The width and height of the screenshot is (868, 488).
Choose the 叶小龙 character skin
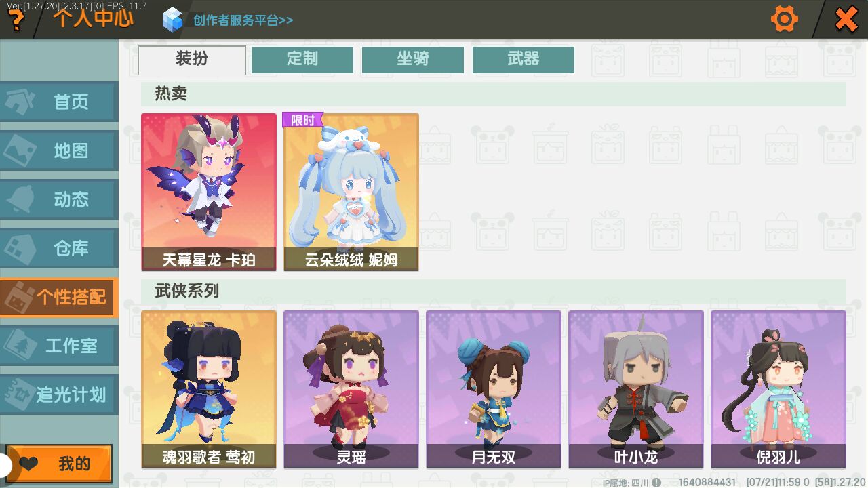pos(636,390)
